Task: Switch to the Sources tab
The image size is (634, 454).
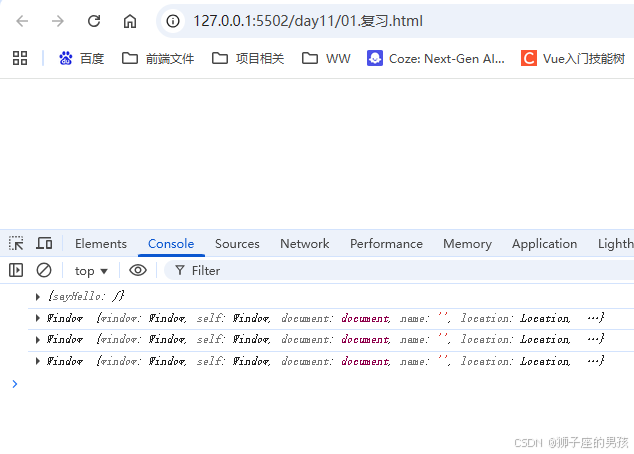Action: point(237,244)
